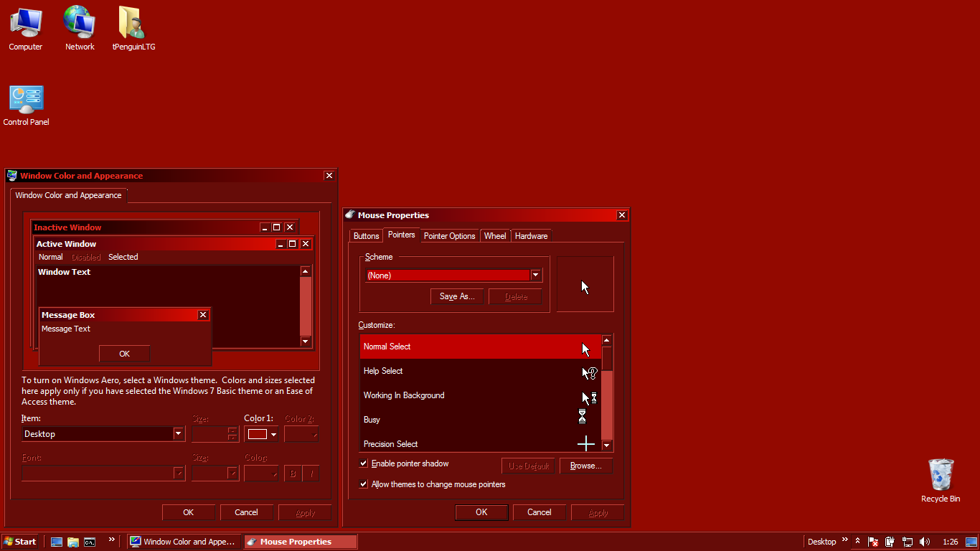
Task: Open the Recycle Bin
Action: coord(941,474)
